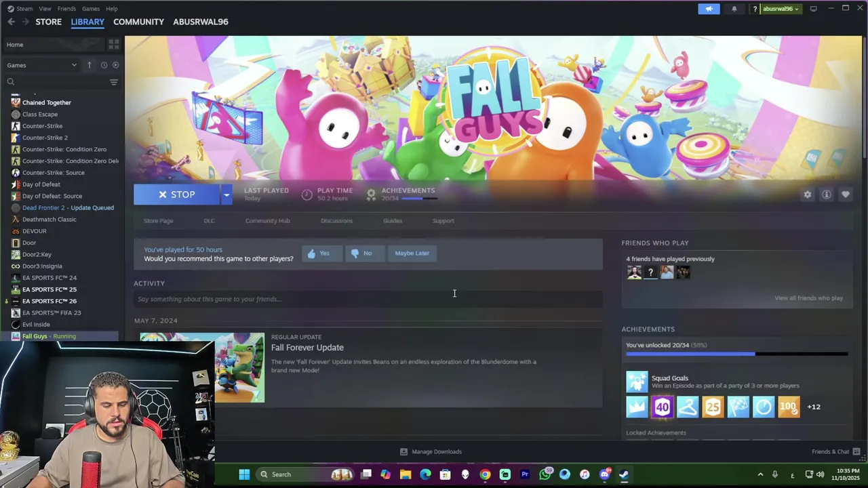Open the Help menu

click(112, 9)
